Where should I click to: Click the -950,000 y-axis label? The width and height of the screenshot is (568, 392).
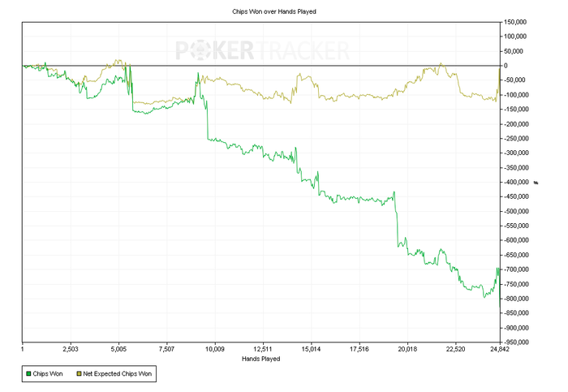(x=516, y=342)
